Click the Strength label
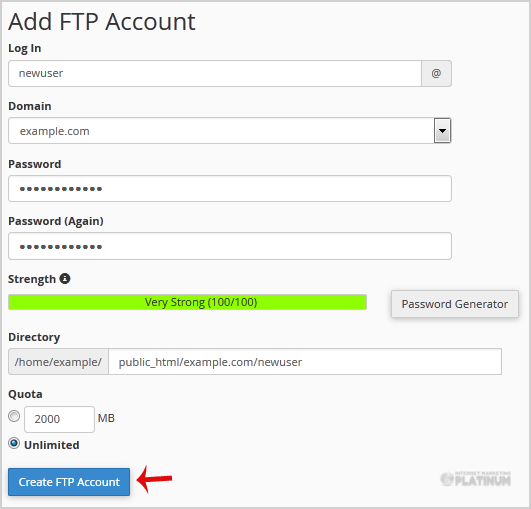Image resolution: width=531 pixels, height=509 pixels. pyautogui.click(x=32, y=279)
